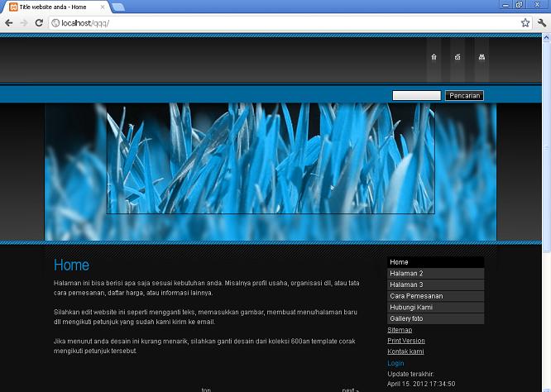Open the Hubungi Kami menu item
The height and width of the screenshot is (392, 551).
pyautogui.click(x=435, y=307)
